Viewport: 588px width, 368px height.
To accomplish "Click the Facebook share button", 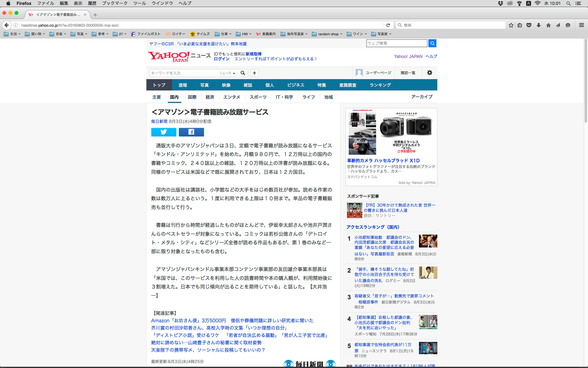I will pyautogui.click(x=191, y=132).
